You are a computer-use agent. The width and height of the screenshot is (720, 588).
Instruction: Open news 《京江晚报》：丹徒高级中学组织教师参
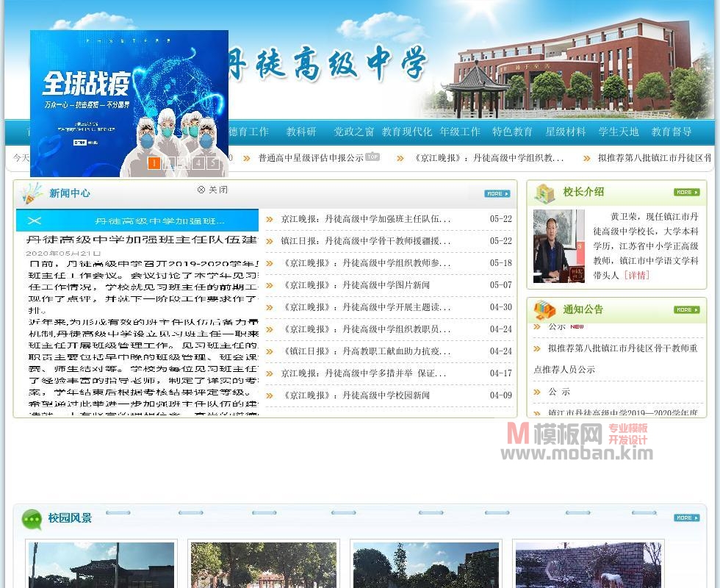(366, 263)
